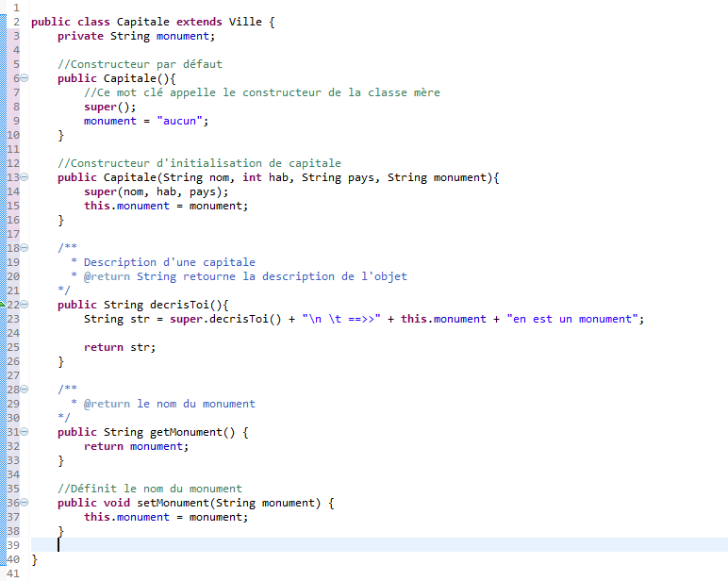Collapse the getMonument method

25,432
